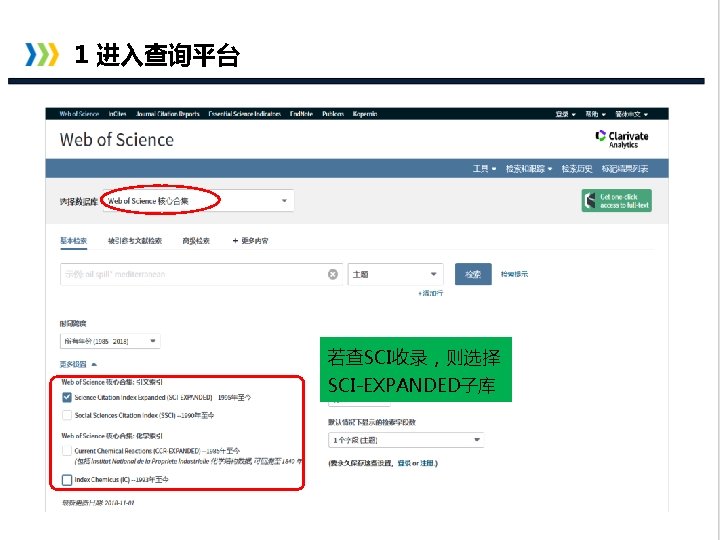Open 标记结果列表 in the blue bar

pyautogui.click(x=624, y=169)
